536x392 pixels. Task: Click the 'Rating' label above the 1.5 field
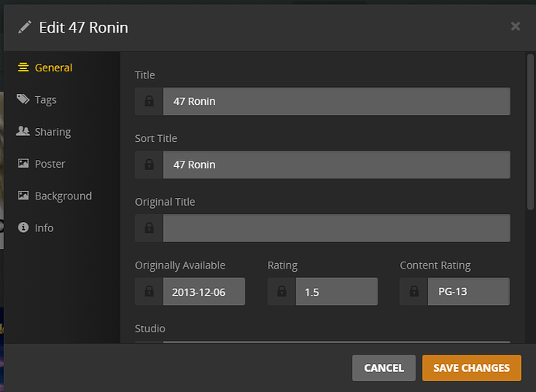click(x=282, y=265)
